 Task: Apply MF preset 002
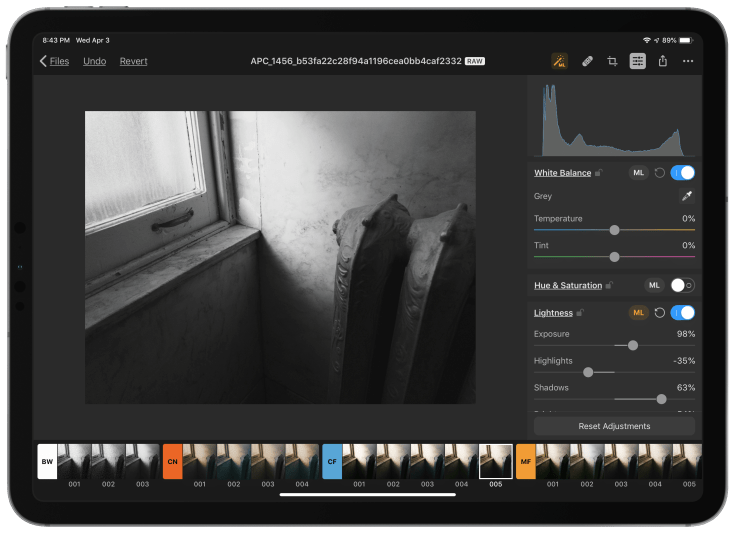pos(587,461)
